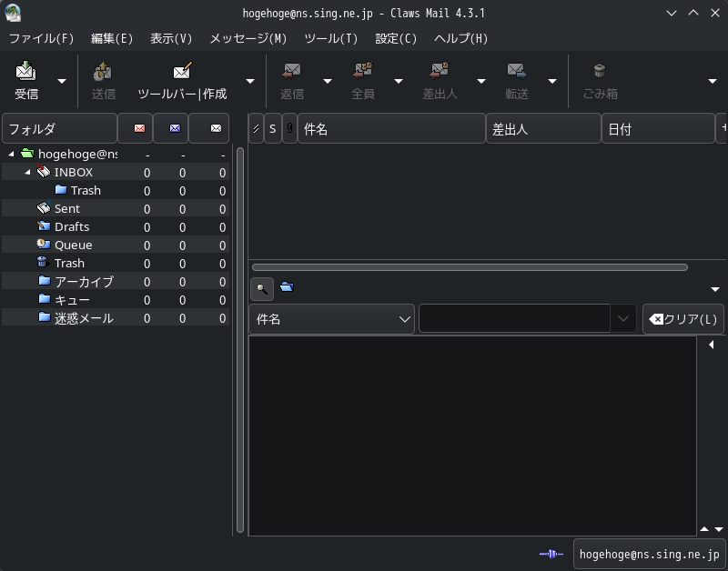Click the quick search text input field

(514, 319)
